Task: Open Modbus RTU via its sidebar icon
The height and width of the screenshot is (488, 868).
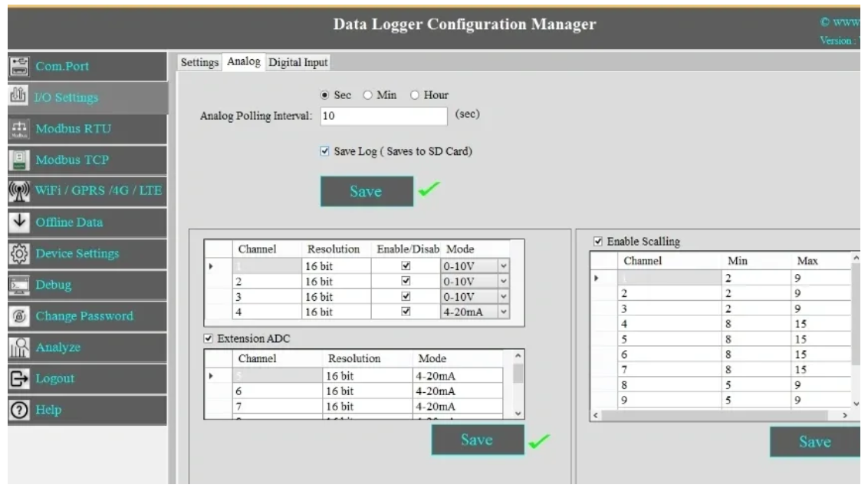Action: tap(17, 129)
